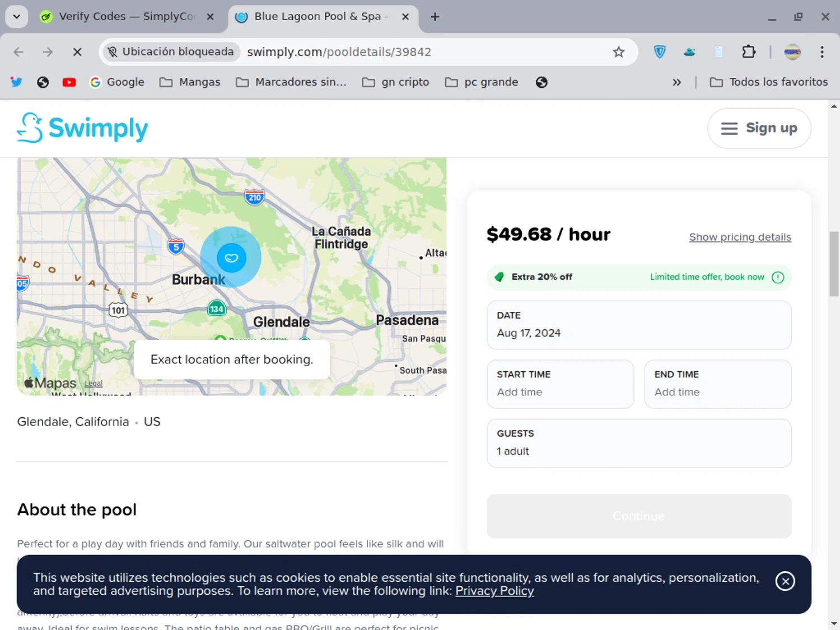Open the START TIME picker

click(560, 384)
